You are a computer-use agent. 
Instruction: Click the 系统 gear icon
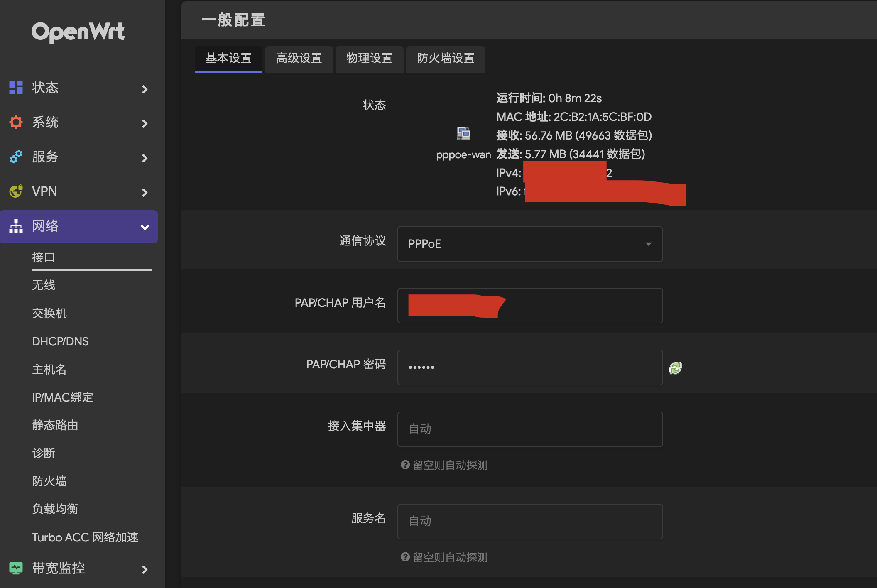click(15, 122)
